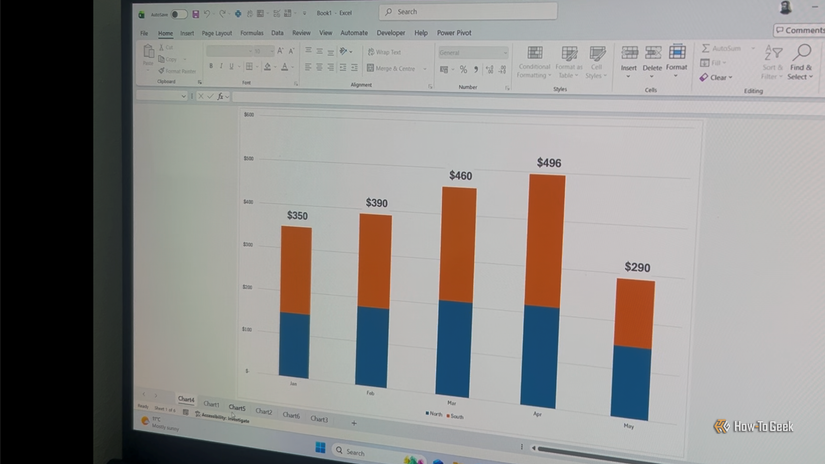Viewport: 825px width, 464px height.
Task: Switch to the Chart5 sheet tab
Action: point(237,408)
